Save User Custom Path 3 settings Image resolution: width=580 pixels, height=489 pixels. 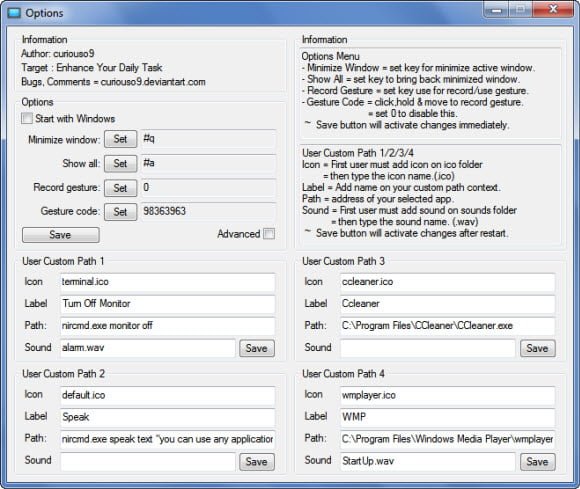click(x=537, y=348)
